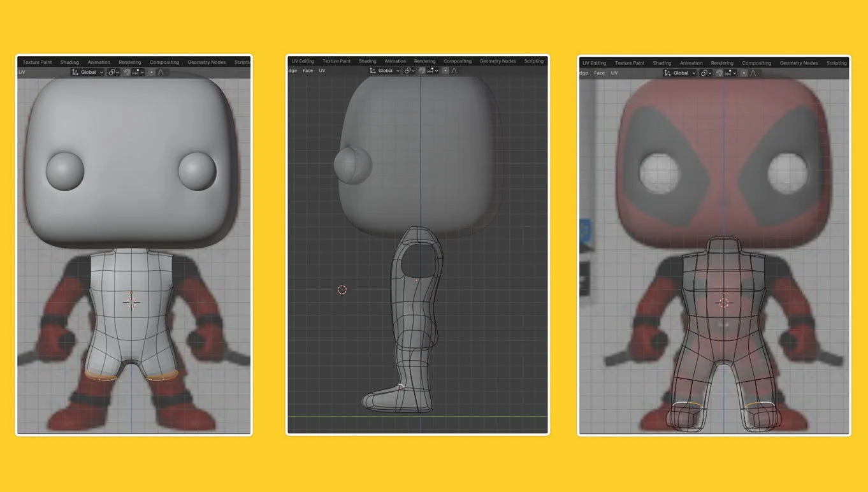868x492 pixels.
Task: Open Animation tab in right panel
Action: (x=691, y=63)
